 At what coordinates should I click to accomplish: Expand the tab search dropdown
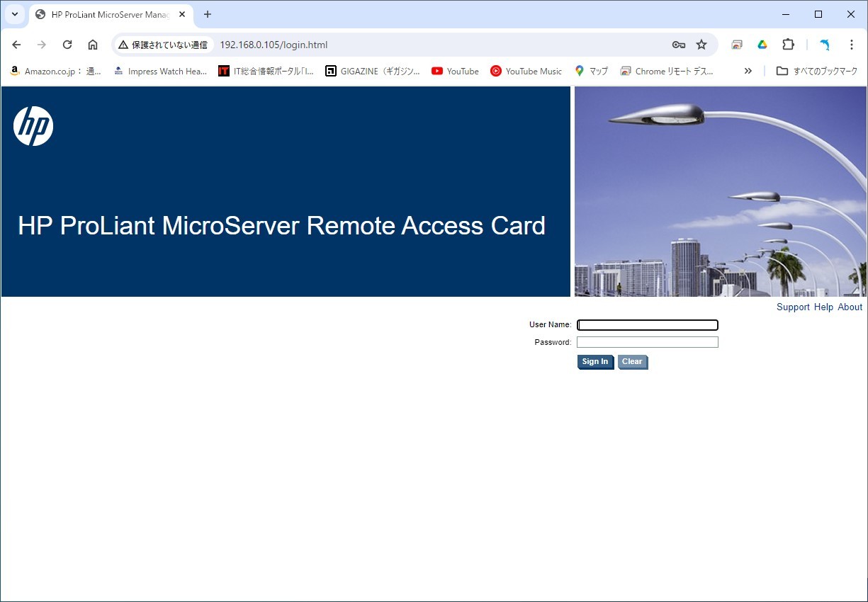(14, 14)
